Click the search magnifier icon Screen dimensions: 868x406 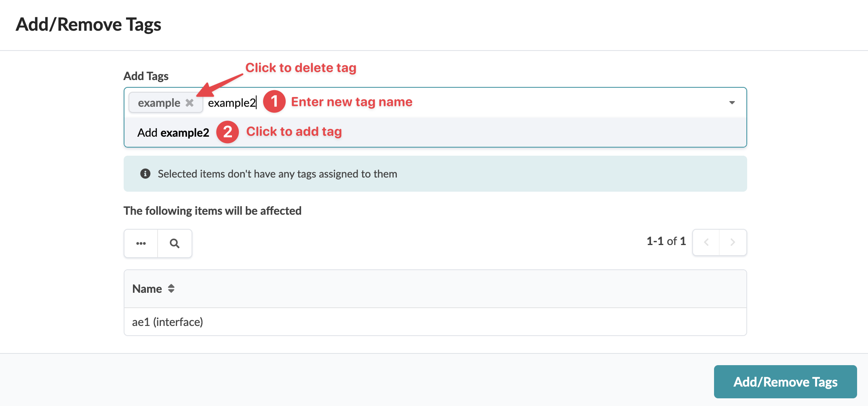point(175,243)
